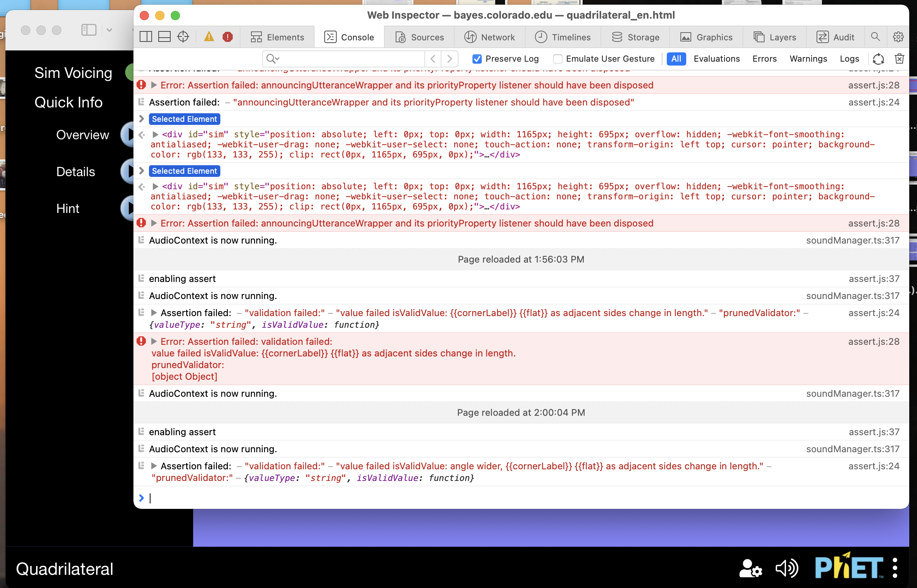Open the search magnifier in the toolbar

[x=875, y=37]
